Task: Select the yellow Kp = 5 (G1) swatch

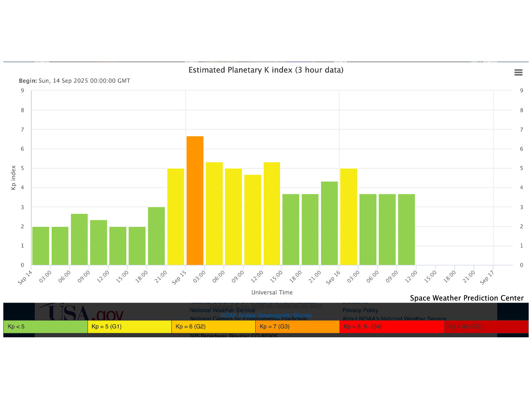Action: tap(129, 327)
